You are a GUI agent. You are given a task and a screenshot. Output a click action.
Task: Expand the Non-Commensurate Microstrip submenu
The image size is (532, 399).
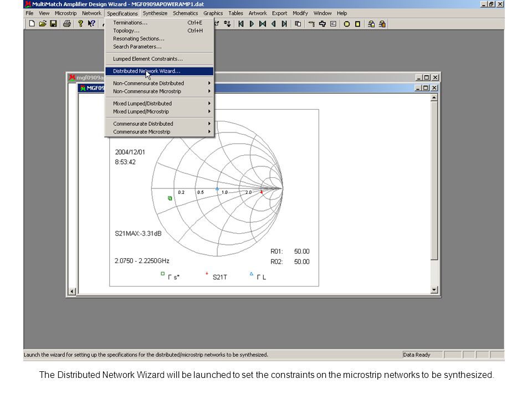point(160,91)
